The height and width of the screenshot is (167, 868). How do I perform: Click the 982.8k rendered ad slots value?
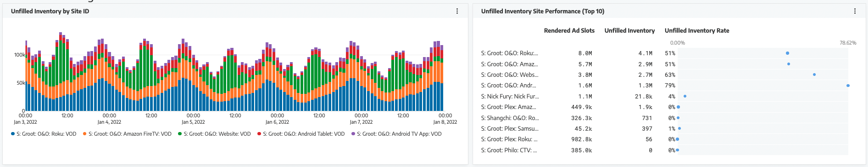[x=582, y=139]
